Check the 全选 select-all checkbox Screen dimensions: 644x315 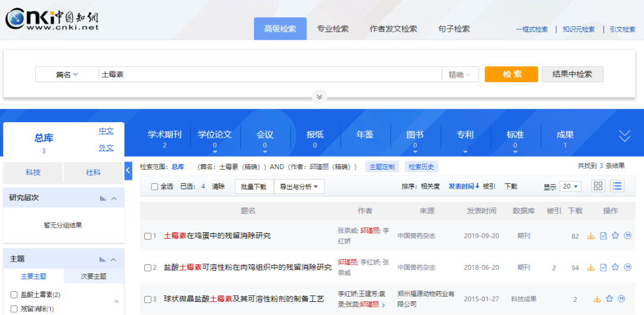[x=154, y=187]
